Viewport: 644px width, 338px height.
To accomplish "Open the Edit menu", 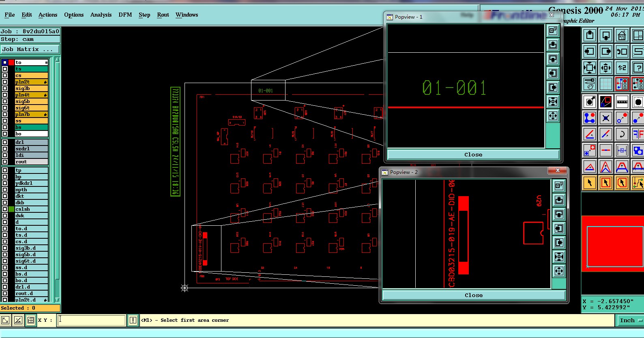I will [27, 15].
